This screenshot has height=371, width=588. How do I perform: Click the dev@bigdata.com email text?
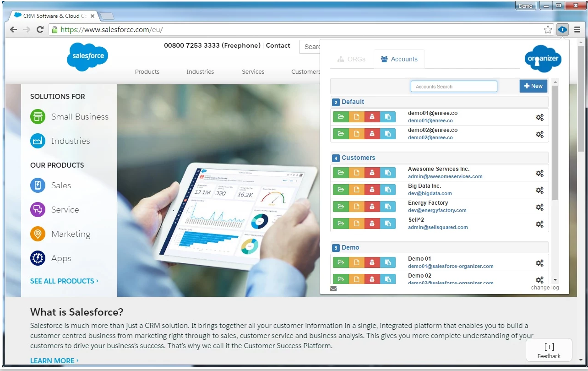[430, 193]
